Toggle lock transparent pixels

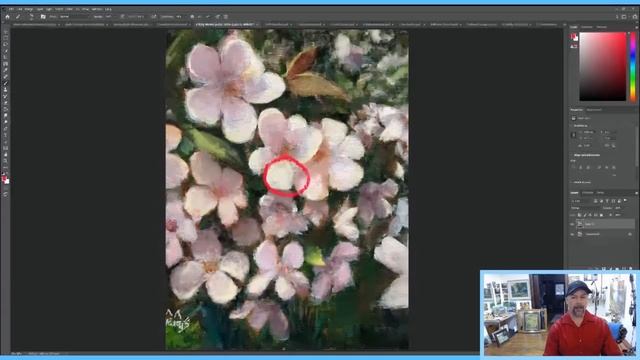pyautogui.click(x=580, y=215)
